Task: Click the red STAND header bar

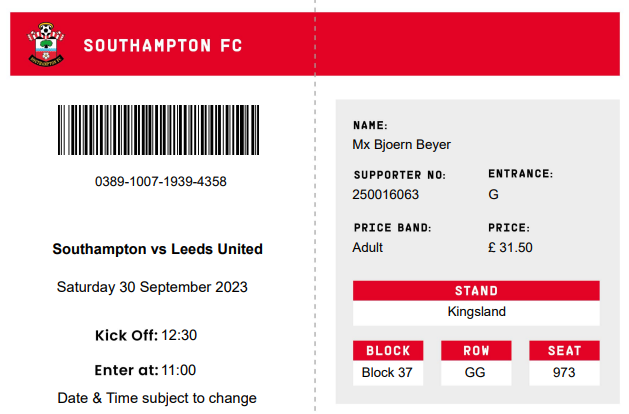Action: click(476, 291)
